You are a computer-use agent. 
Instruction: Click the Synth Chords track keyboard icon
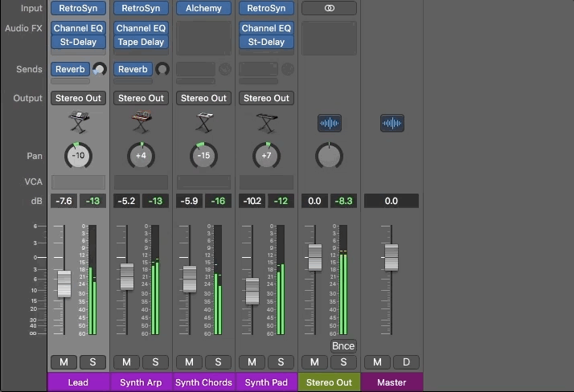(x=204, y=122)
